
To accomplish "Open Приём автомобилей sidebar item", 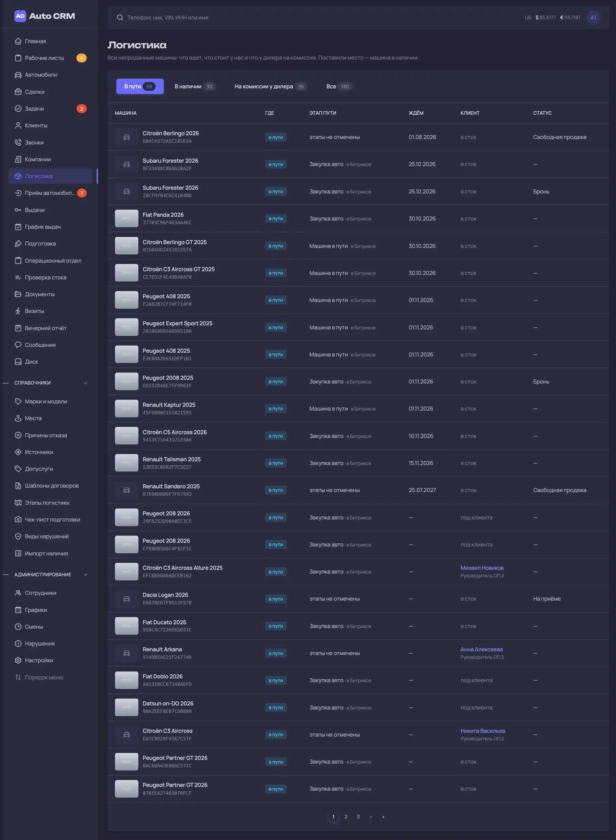I will point(50,193).
